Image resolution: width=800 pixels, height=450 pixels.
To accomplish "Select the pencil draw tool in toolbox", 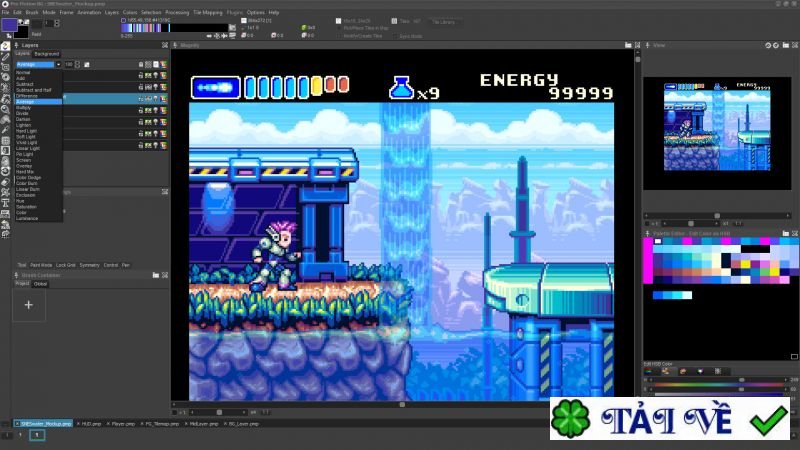I will tap(6, 57).
